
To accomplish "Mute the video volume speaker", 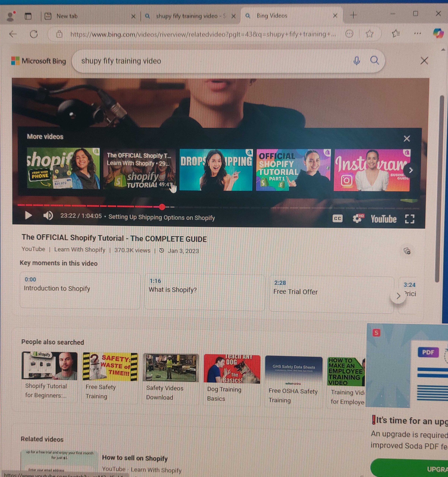I will tap(48, 215).
